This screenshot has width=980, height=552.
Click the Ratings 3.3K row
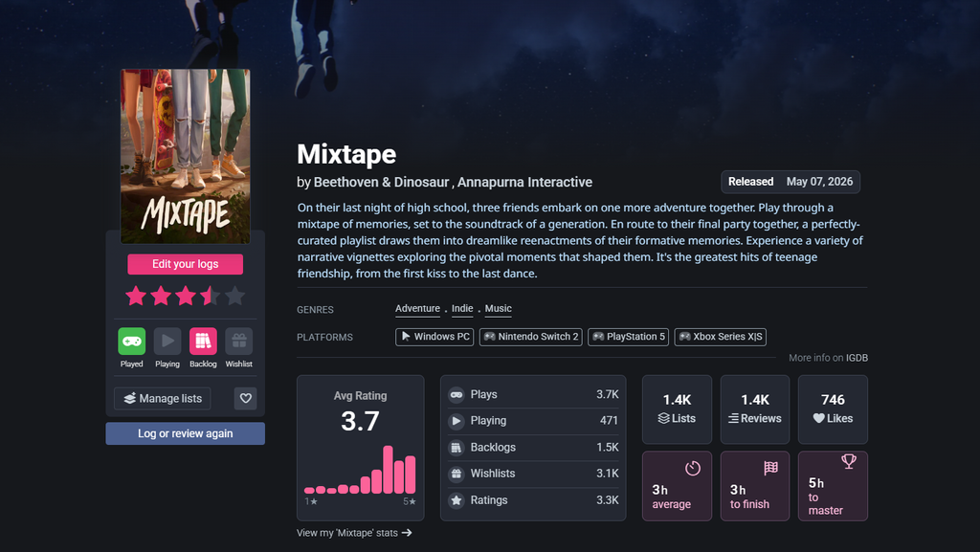coord(533,500)
